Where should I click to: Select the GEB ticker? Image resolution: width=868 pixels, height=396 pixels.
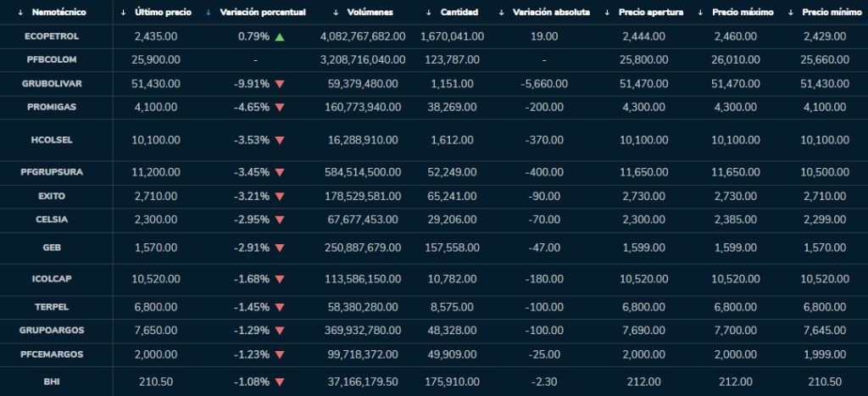(52, 248)
